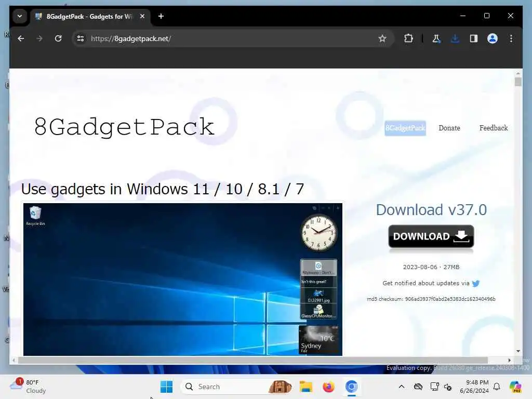Open Chrome Labs flask icon
This screenshot has height=399, width=532.
(436, 38)
